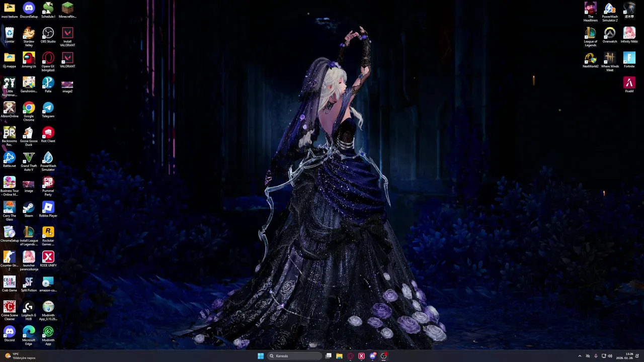Select the Crime Scene Cleaner icon
The width and height of the screenshot is (644, 362).
(x=10, y=311)
